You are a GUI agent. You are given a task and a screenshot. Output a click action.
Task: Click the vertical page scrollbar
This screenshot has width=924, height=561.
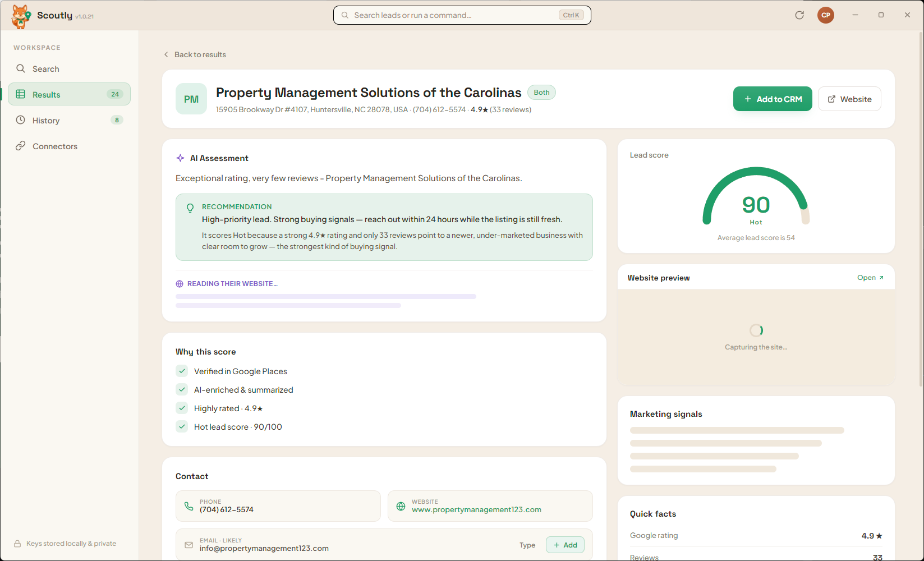921,209
